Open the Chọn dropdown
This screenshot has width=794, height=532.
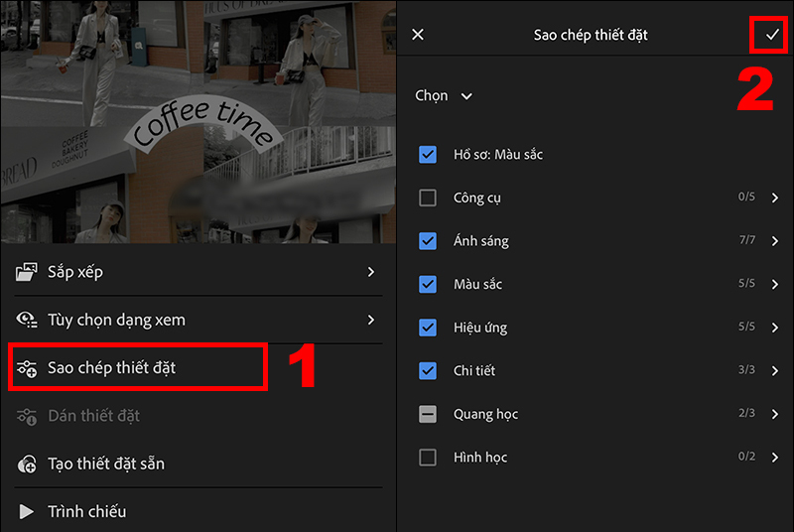click(444, 95)
